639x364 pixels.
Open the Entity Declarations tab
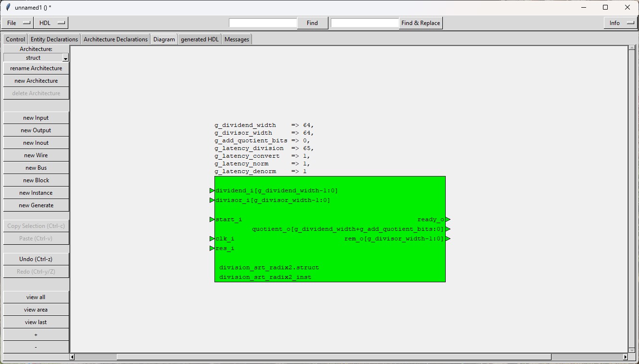coord(54,39)
